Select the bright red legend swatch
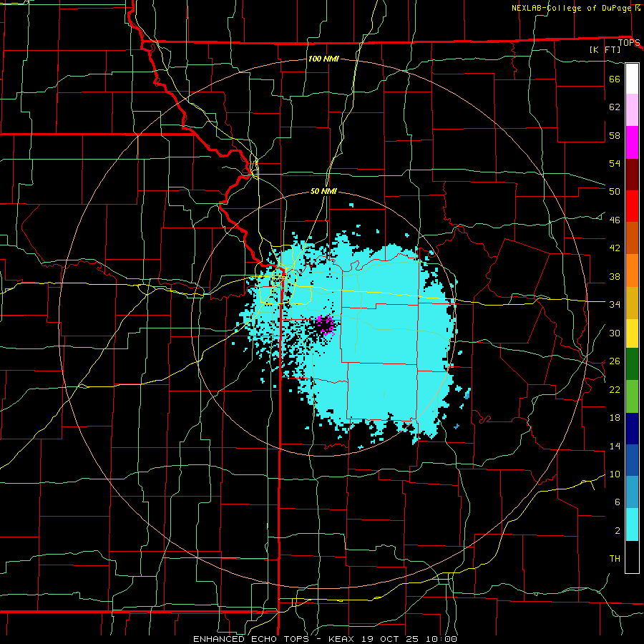This screenshot has height=644, width=644. tap(632, 206)
